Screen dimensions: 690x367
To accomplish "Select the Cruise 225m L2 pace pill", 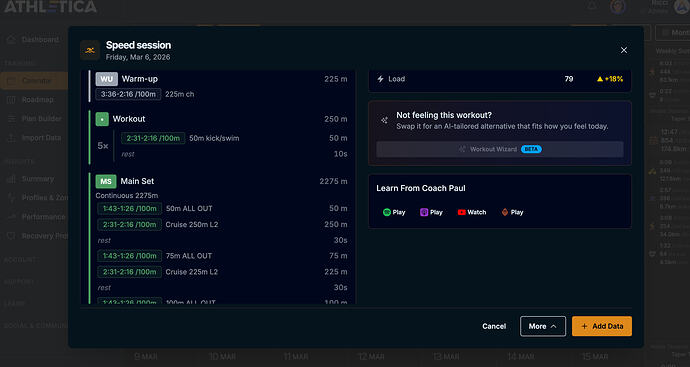I will pyautogui.click(x=129, y=272).
